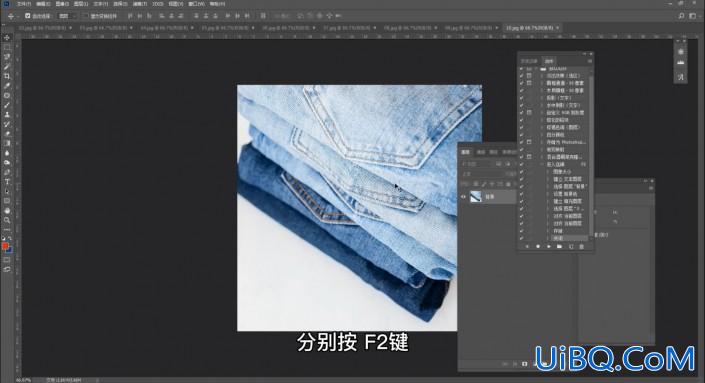The image size is (705, 383).
Task: Select the Horizontal Type tool
Action: click(7, 182)
